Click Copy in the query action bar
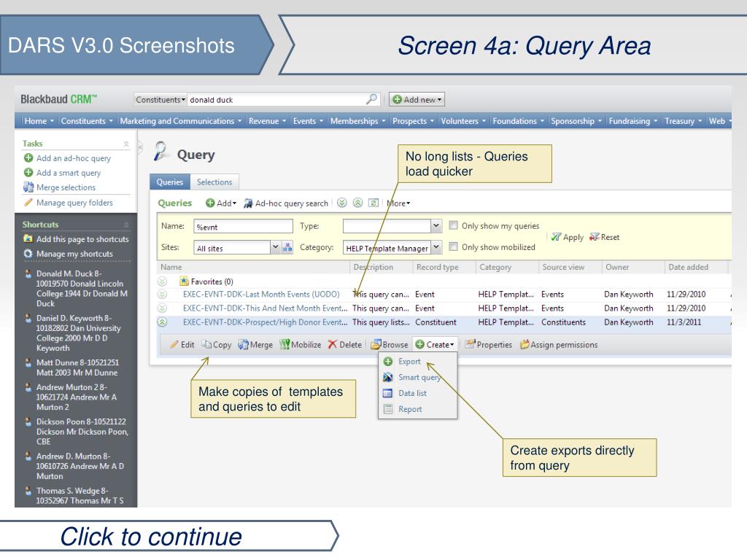This screenshot has width=747, height=560. pyautogui.click(x=217, y=345)
